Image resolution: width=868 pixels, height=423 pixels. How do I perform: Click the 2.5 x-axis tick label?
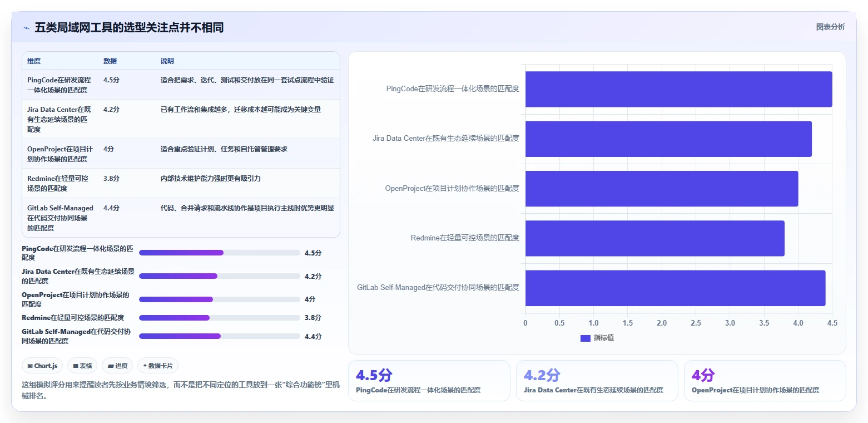coord(696,323)
